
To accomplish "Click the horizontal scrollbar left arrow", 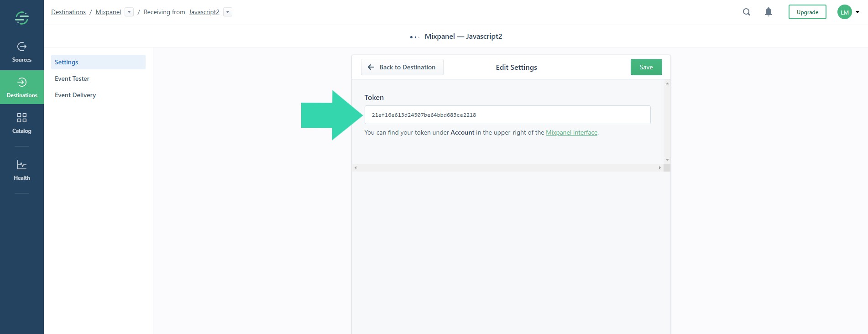I will (x=356, y=168).
